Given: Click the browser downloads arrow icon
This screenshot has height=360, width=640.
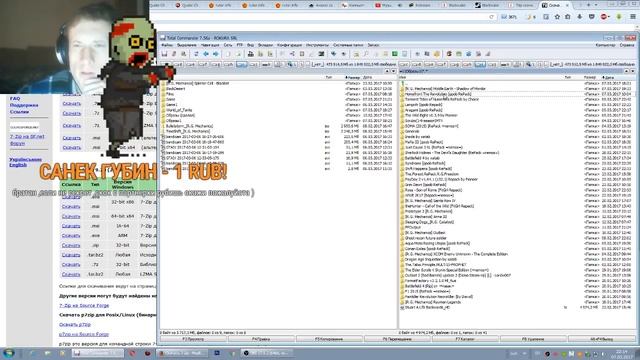Looking at the screenshot, I should 580,17.
